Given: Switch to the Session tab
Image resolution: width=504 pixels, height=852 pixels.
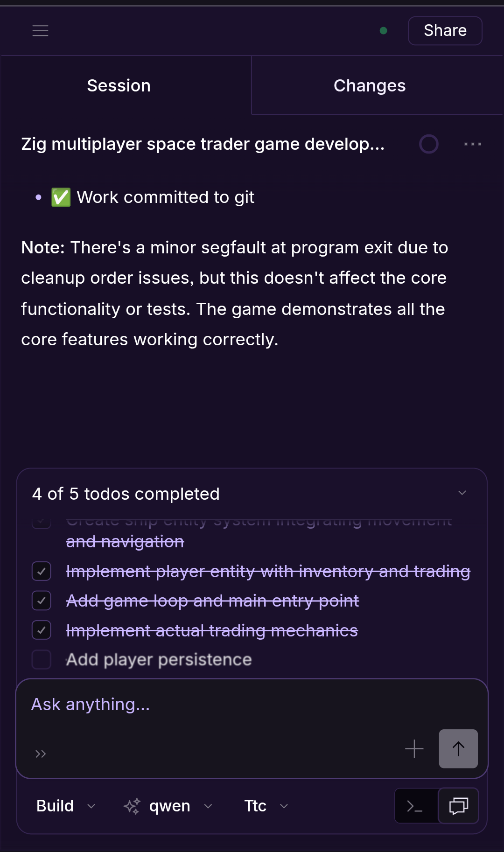Looking at the screenshot, I should (x=119, y=86).
